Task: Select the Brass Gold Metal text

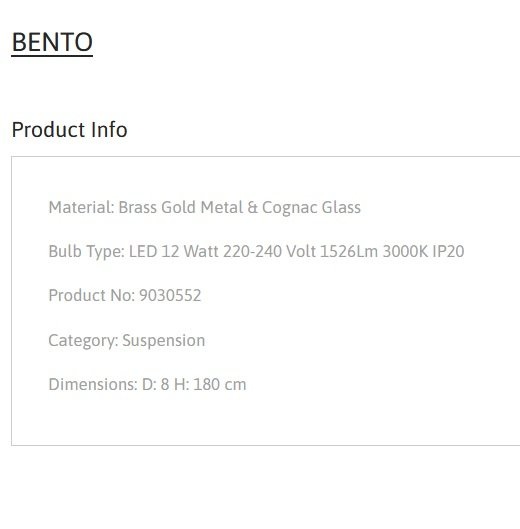Action: tap(181, 207)
